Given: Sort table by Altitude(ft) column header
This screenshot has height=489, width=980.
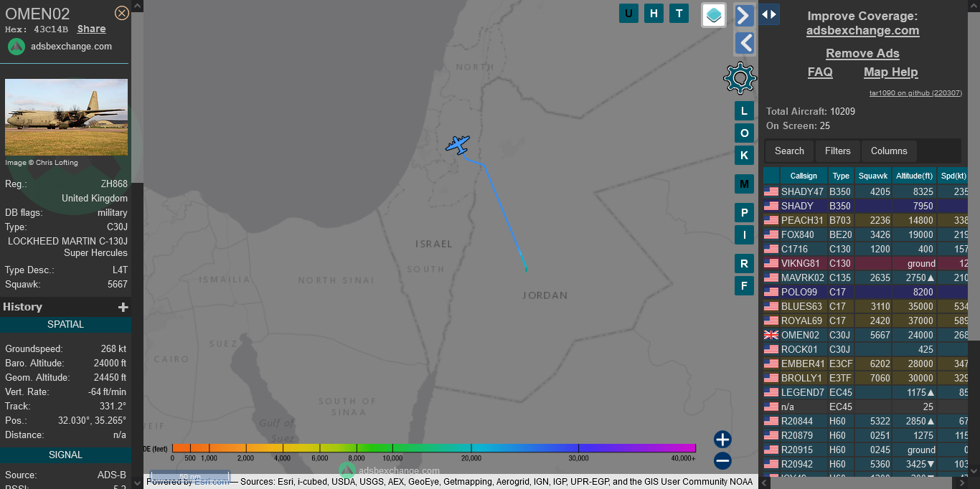Looking at the screenshot, I should [915, 176].
